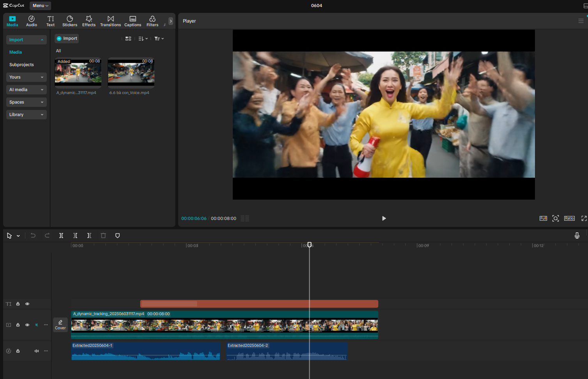Viewport: 588px width, 379px height.
Task: Click the preview zoom focus icon
Action: pos(556,218)
